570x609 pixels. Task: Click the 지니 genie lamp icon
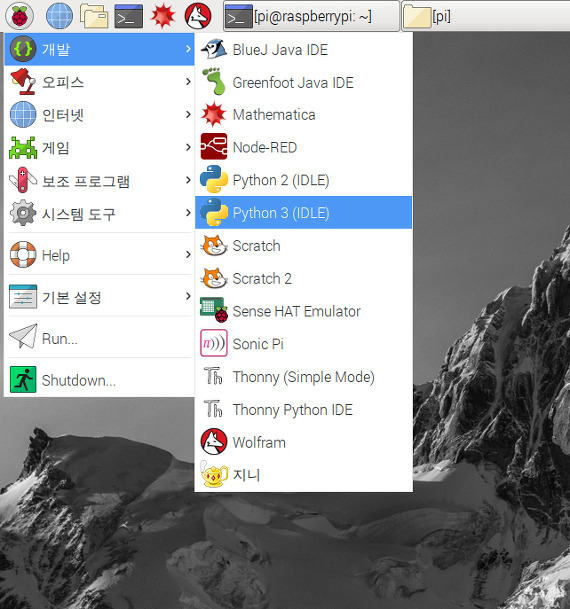tap(214, 474)
